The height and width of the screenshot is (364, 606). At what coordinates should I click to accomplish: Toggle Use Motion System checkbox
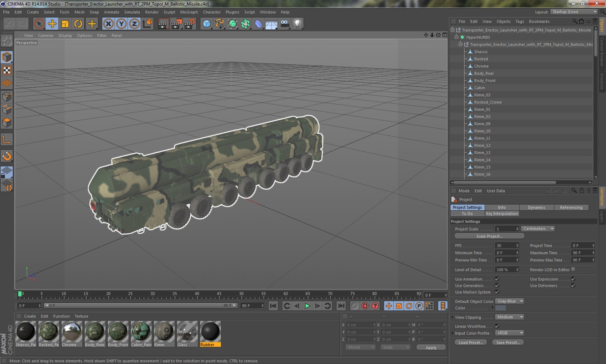(497, 292)
